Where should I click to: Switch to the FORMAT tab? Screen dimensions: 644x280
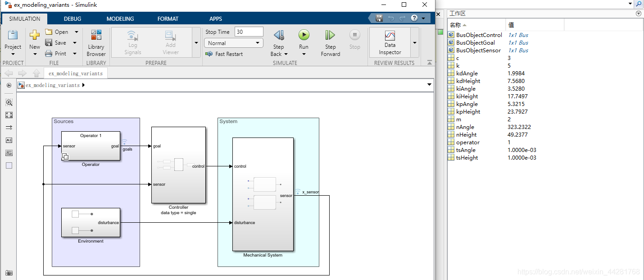168,19
